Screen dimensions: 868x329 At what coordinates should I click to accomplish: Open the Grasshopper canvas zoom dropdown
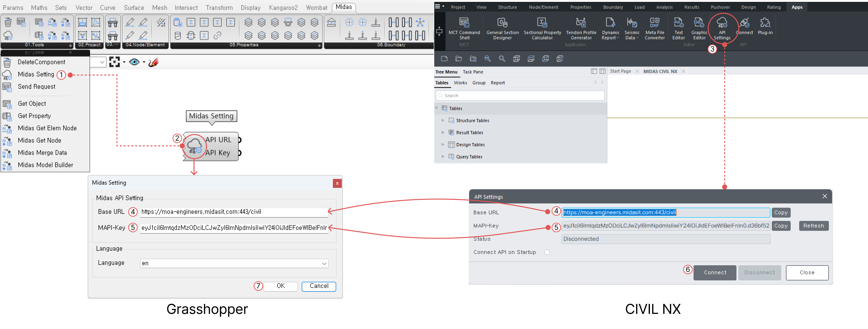(103, 62)
